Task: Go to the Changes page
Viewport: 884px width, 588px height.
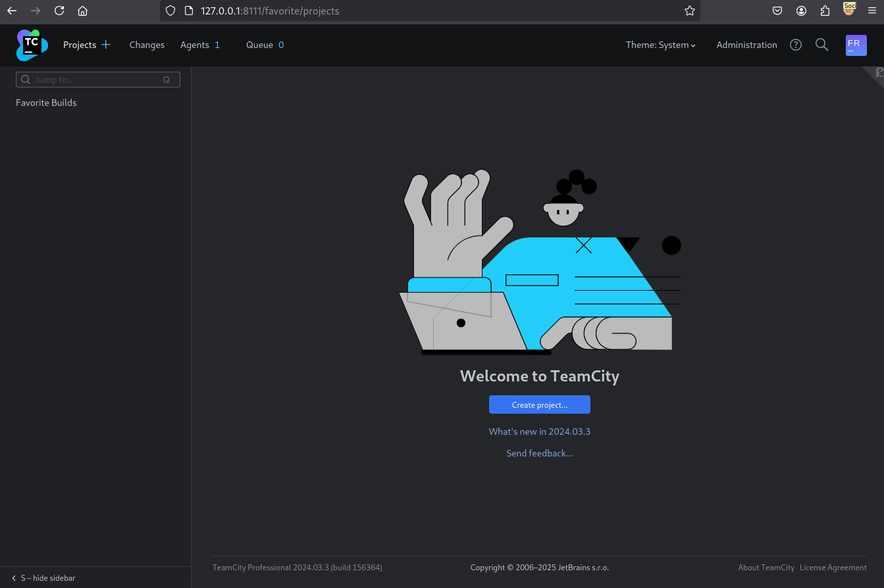Action: pyautogui.click(x=147, y=45)
